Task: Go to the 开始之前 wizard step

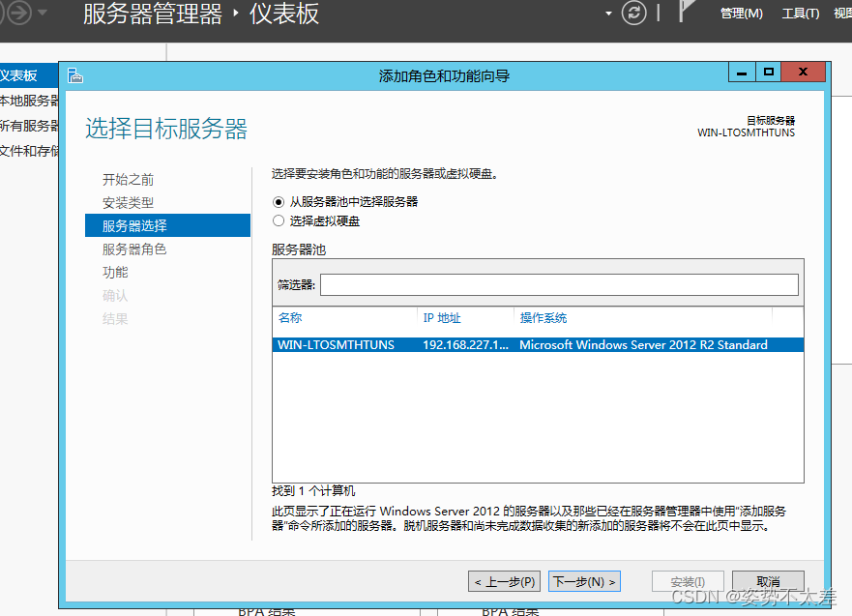Action: click(x=129, y=179)
